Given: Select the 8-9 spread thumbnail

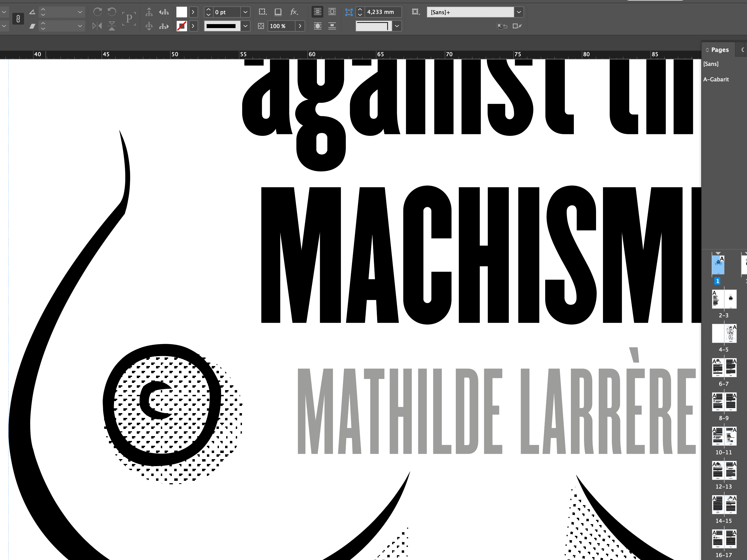Looking at the screenshot, I should click(x=724, y=402).
